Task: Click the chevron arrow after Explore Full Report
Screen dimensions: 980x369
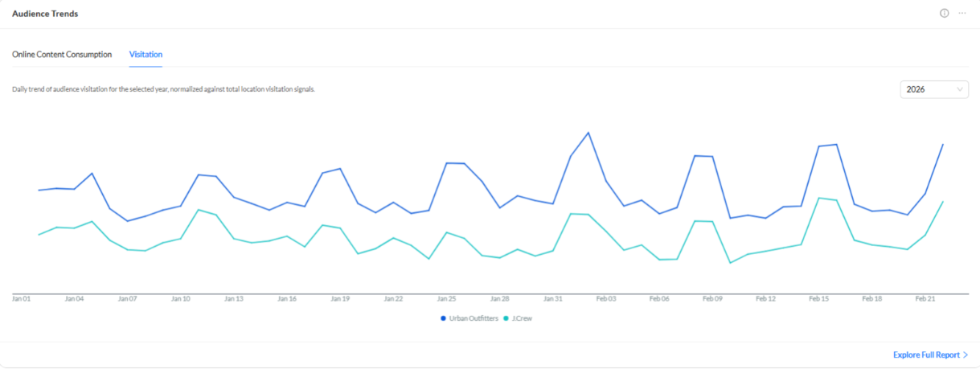Action: (x=966, y=355)
